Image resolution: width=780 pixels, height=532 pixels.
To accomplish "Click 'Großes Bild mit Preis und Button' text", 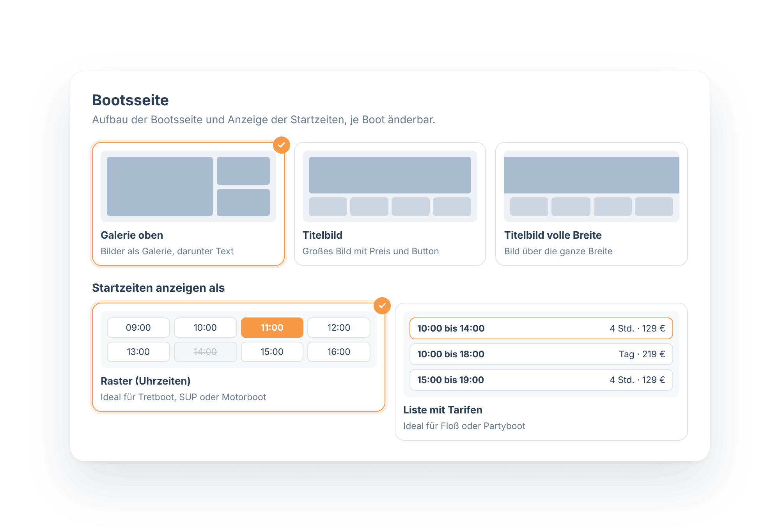I will [x=370, y=251].
